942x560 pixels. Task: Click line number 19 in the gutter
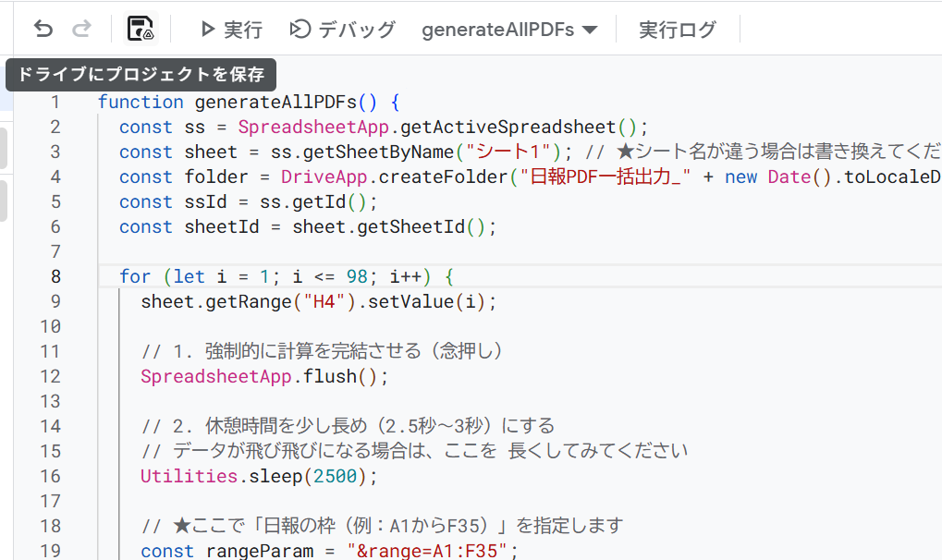coord(50,551)
